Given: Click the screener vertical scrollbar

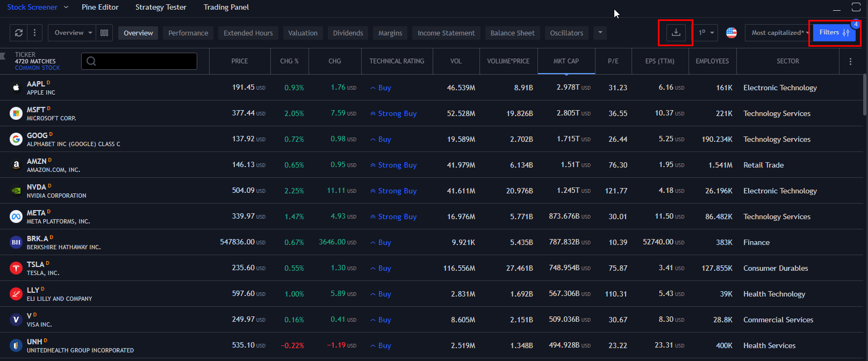Looking at the screenshot, I should (x=864, y=94).
